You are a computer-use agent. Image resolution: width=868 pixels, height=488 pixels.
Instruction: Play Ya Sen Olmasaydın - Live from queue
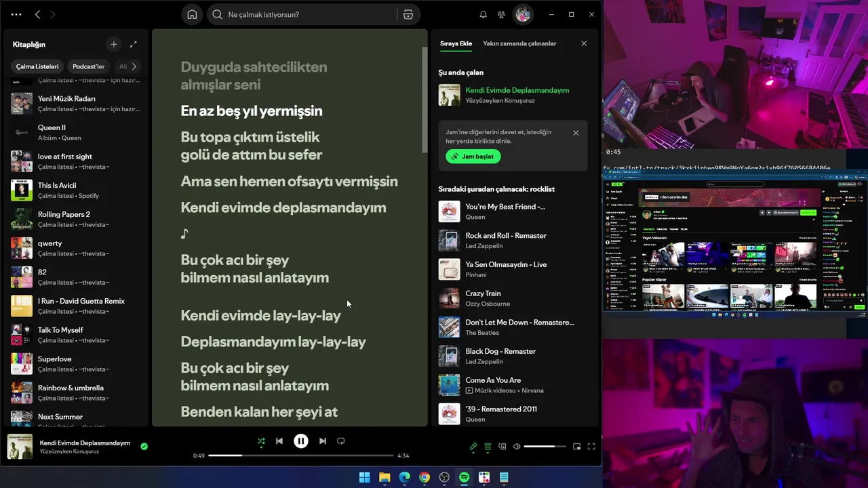[x=513, y=269]
